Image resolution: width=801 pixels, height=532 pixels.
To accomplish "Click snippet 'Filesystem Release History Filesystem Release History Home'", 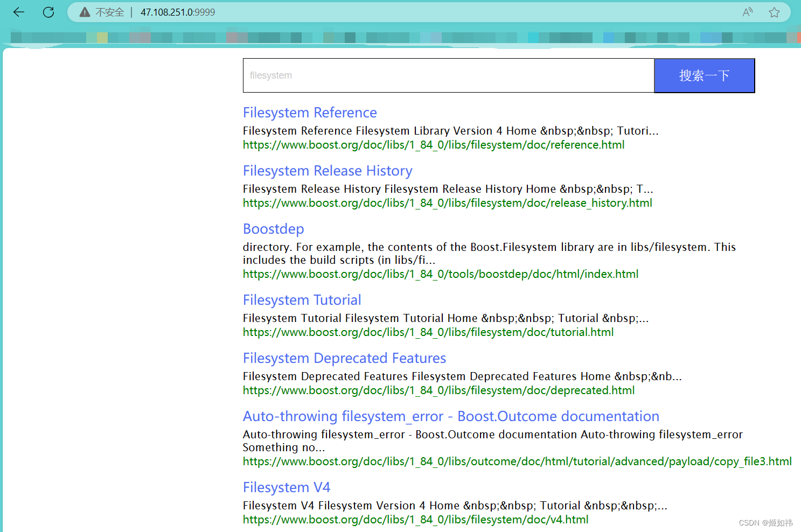I will point(448,189).
